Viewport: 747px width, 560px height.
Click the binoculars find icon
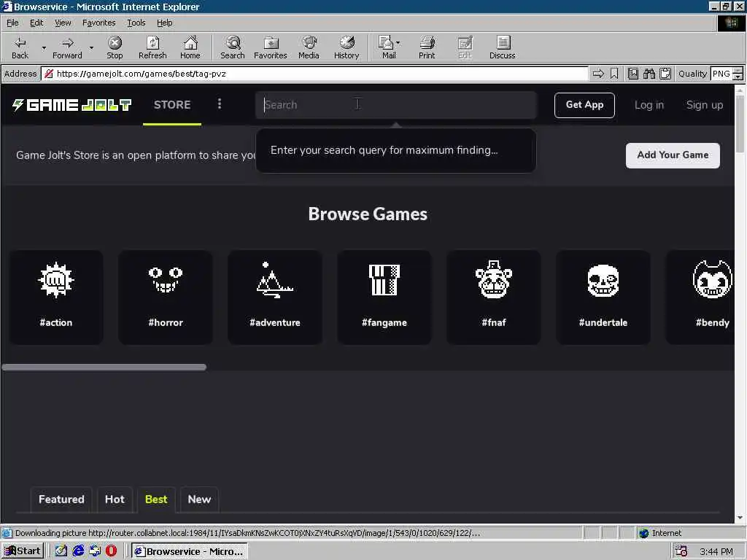click(x=649, y=74)
